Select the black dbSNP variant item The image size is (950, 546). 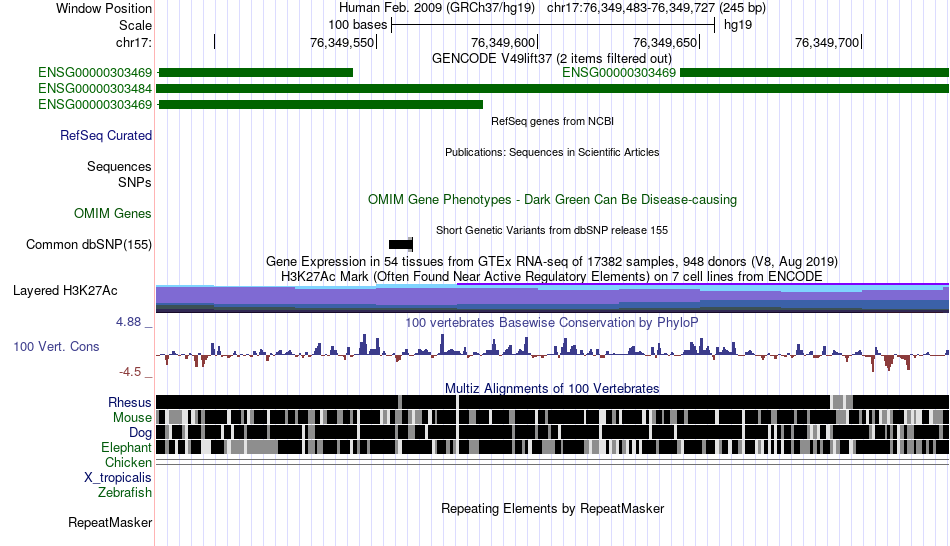[x=400, y=244]
